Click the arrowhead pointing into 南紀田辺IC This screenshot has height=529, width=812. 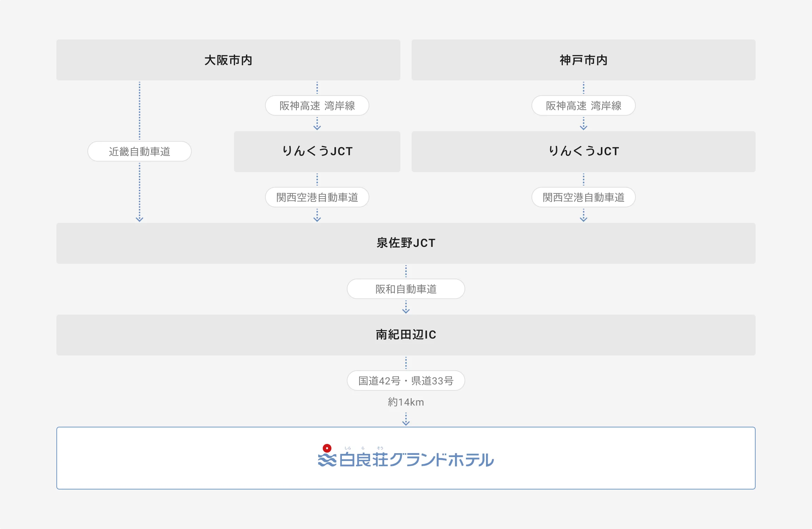click(x=406, y=311)
